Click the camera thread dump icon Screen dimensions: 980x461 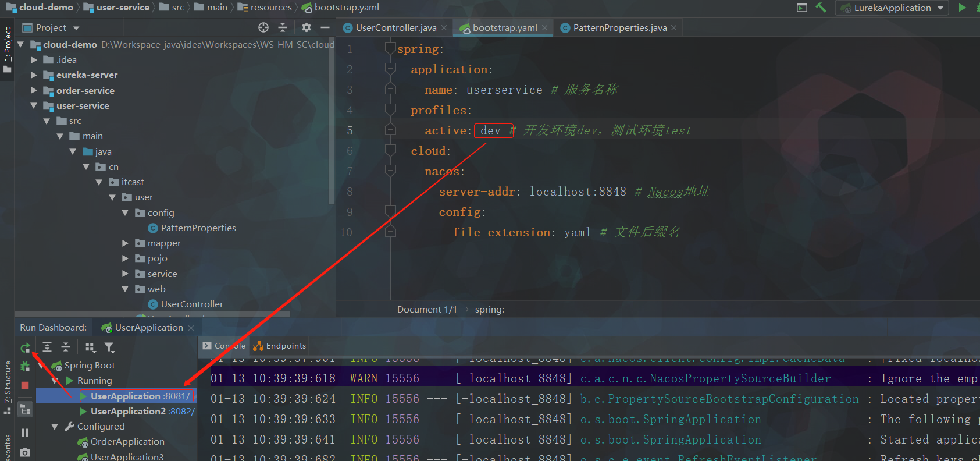click(x=25, y=452)
